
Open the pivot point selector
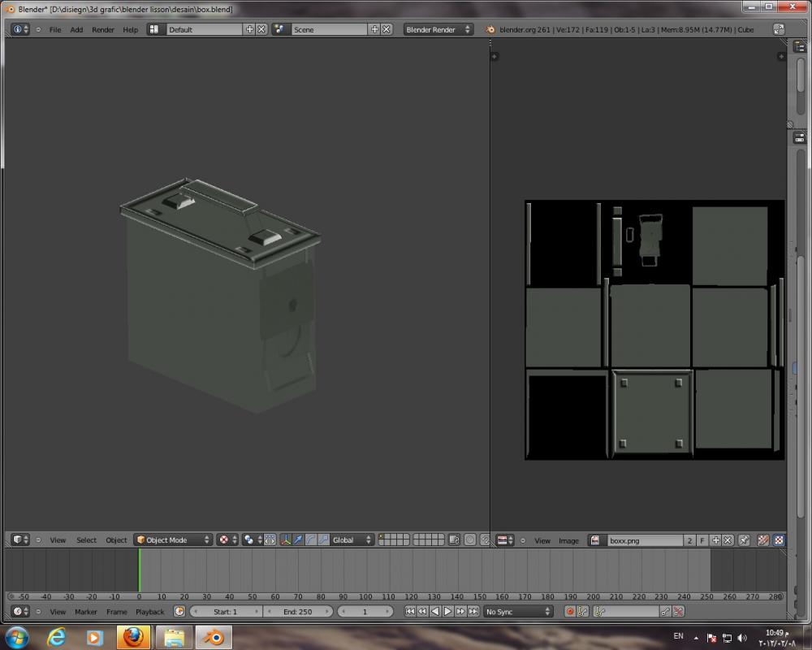[253, 539]
